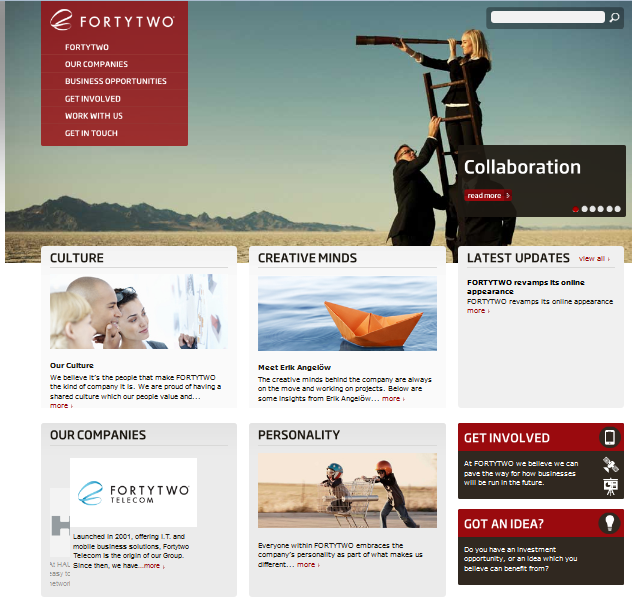Image resolution: width=632 pixels, height=603 pixels.
Task: Click the satellite icon in Get Involved
Action: click(611, 465)
